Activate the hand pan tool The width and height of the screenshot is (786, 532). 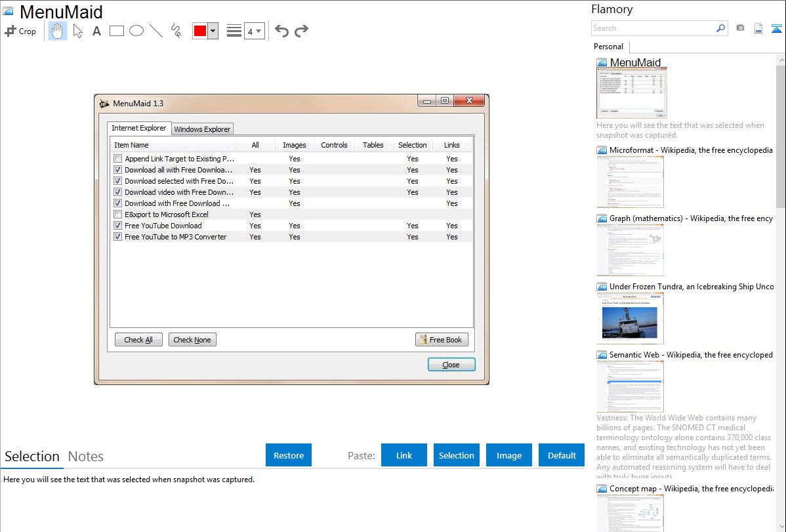[57, 31]
